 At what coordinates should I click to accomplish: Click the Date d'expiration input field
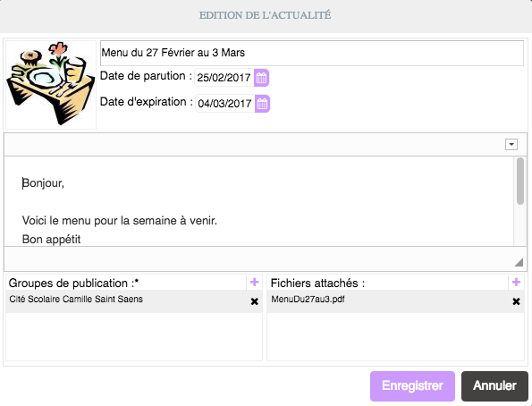(x=224, y=104)
